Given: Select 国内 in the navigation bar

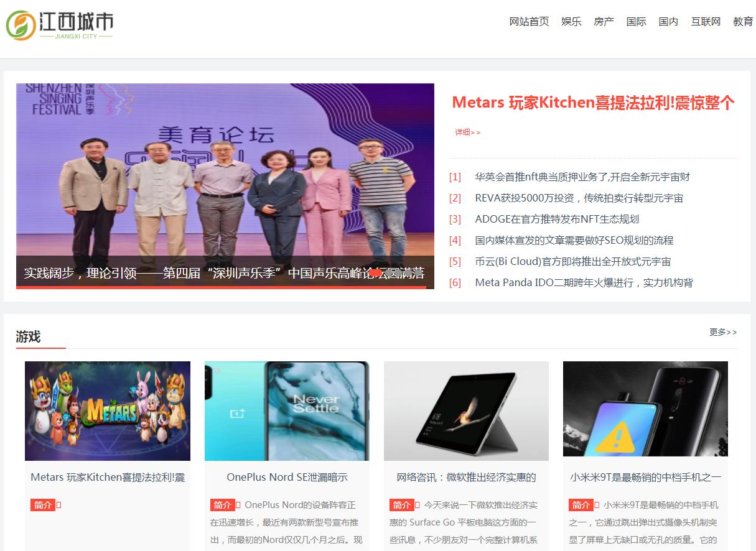Looking at the screenshot, I should pos(668,22).
